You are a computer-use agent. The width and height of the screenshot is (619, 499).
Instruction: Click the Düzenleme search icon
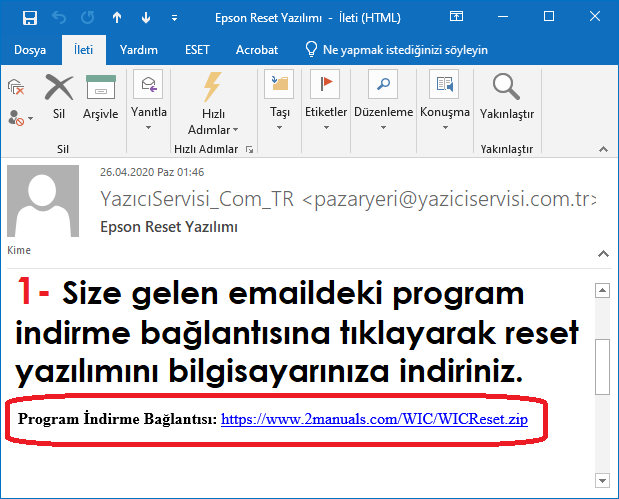point(383,84)
